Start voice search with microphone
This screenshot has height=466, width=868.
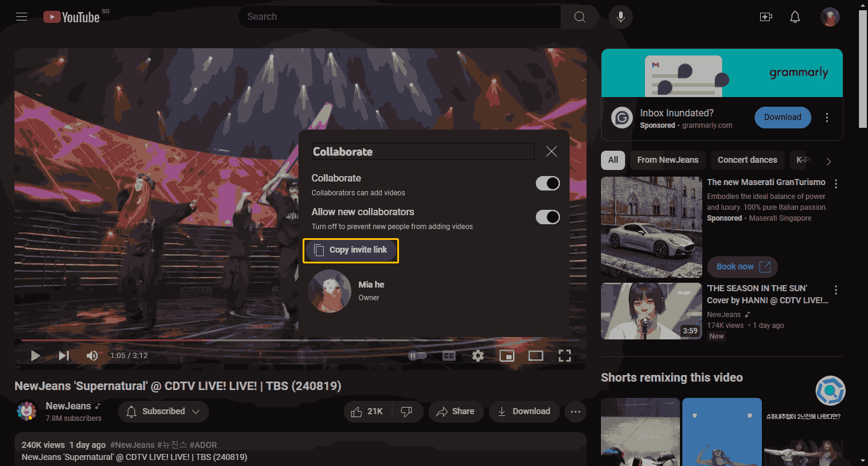[x=620, y=17]
